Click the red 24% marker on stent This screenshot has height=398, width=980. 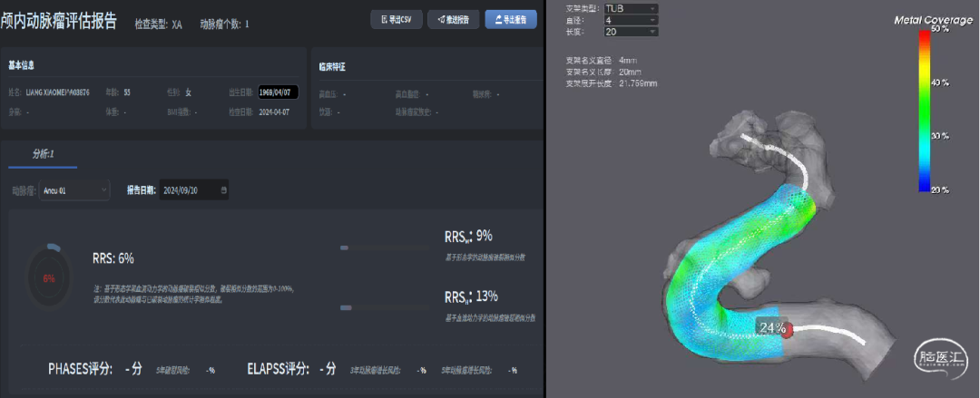click(x=788, y=329)
